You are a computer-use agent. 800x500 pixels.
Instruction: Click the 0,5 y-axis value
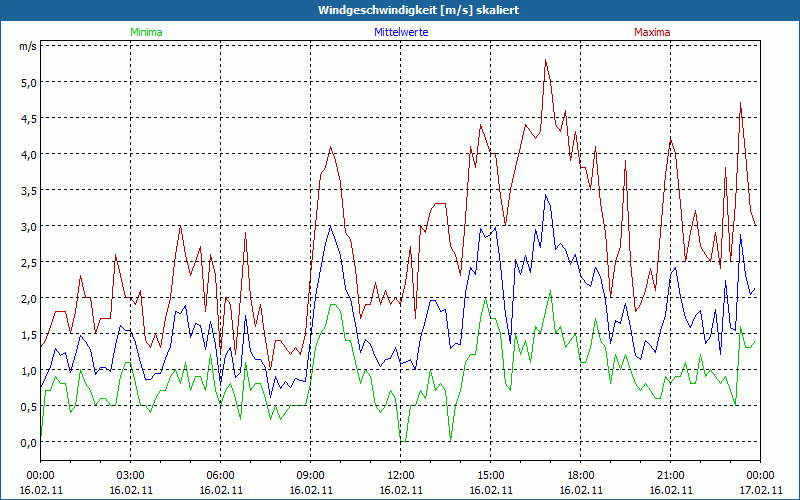pos(28,406)
